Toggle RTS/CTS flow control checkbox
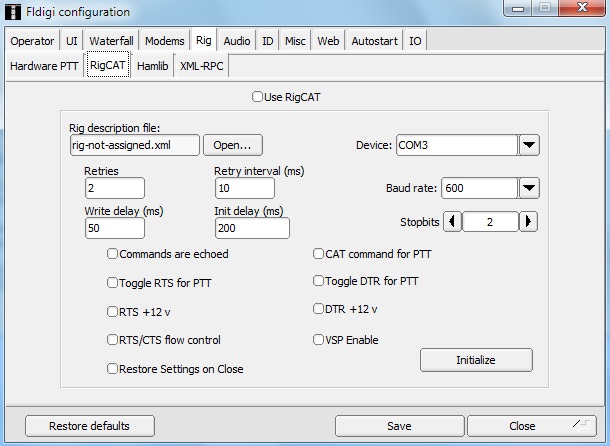This screenshot has width=610, height=446. [113, 340]
